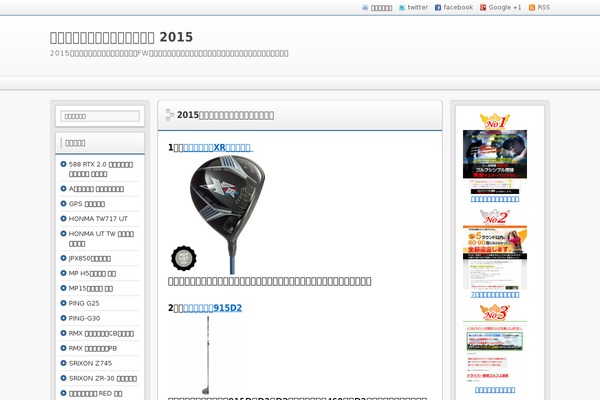Click the facebook share icon

point(438,8)
